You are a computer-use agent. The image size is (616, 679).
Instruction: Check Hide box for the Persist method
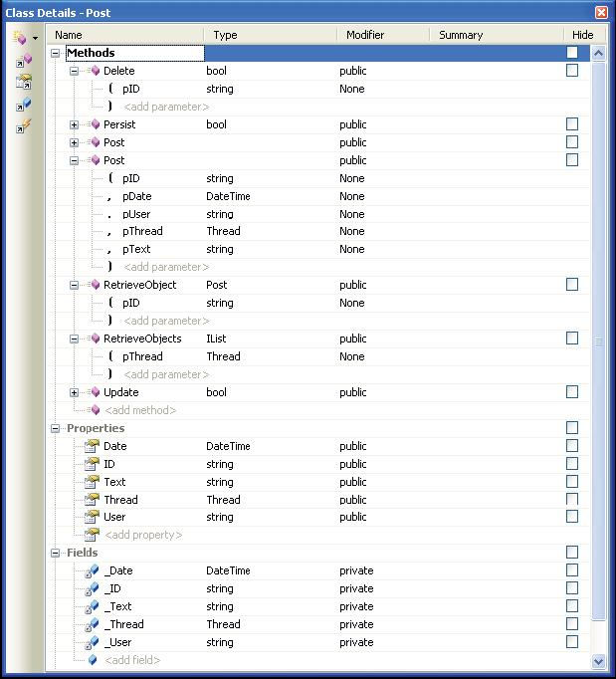(571, 124)
